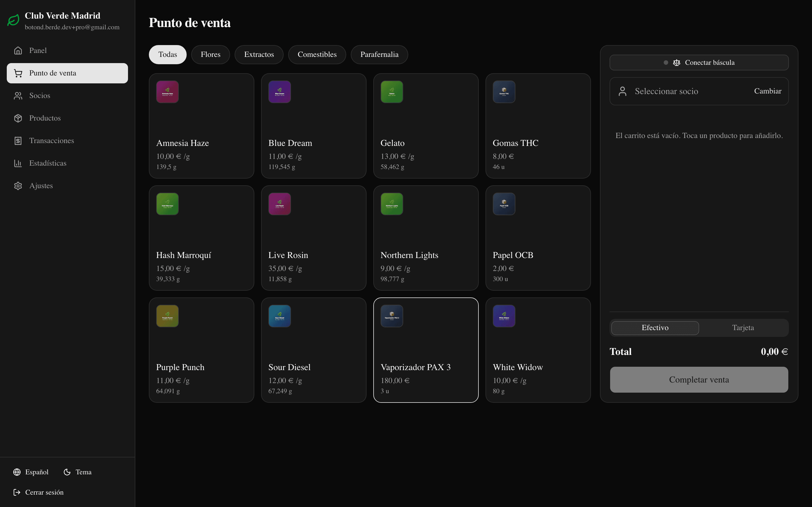Click the Español globe icon

17,472
